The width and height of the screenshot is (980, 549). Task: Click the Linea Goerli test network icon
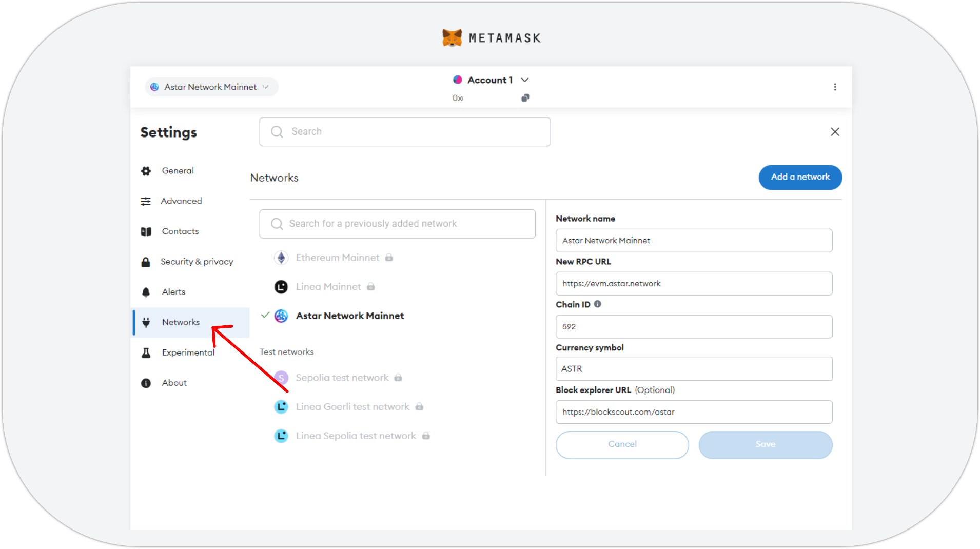[x=281, y=407]
